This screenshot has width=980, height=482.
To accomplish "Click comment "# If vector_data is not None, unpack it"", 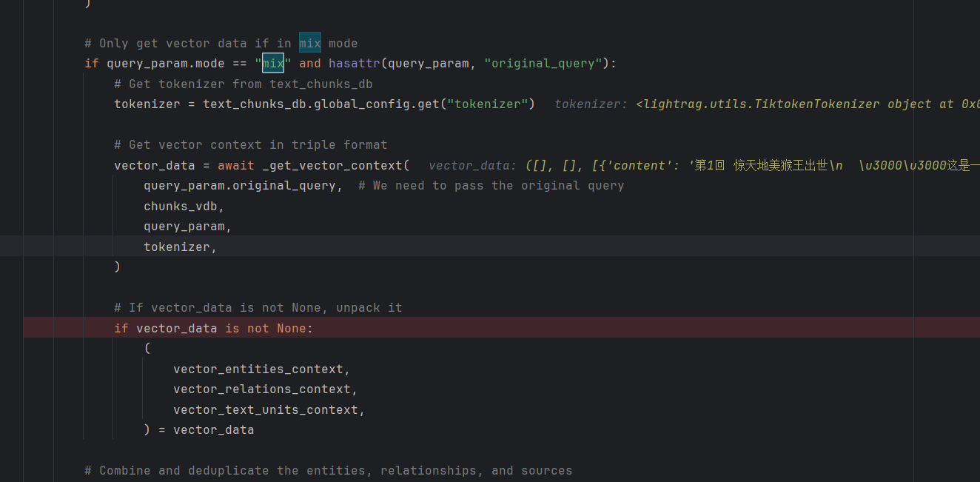I will point(258,308).
